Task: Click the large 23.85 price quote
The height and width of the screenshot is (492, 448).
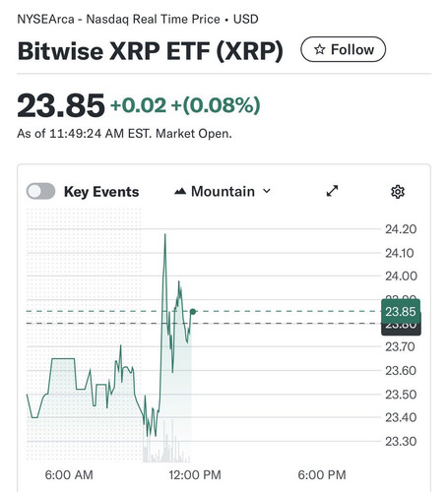Action: coord(61,105)
